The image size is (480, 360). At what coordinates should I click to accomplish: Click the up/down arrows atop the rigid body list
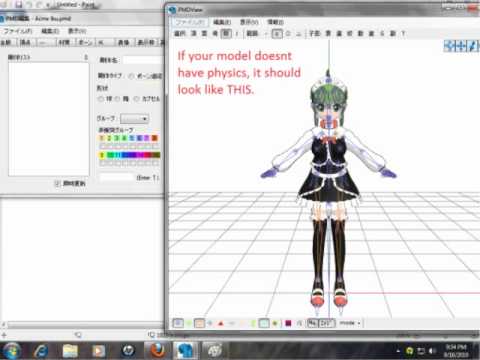coord(86,57)
